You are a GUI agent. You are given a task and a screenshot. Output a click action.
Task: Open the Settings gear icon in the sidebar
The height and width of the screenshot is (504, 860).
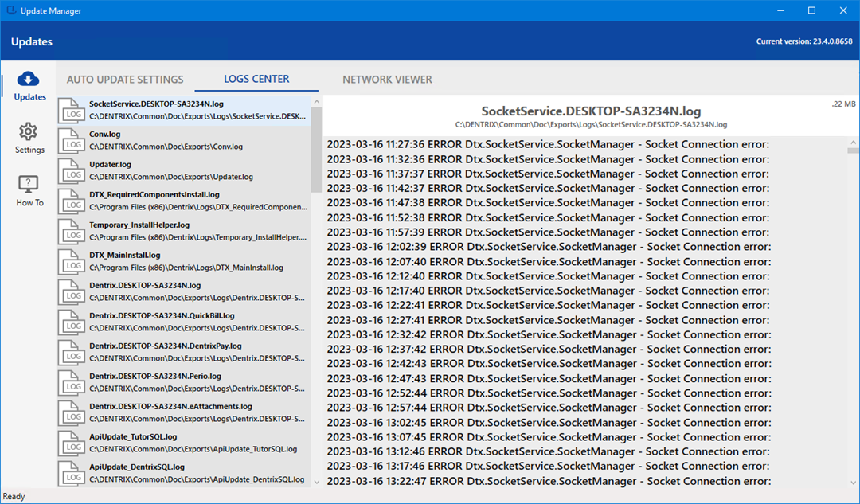28,131
